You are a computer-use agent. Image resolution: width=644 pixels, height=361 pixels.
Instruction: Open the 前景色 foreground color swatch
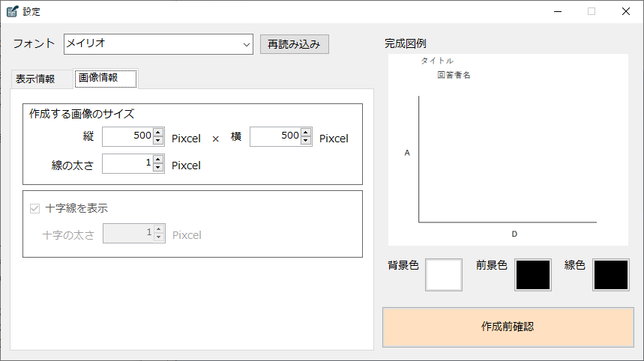coord(532,275)
